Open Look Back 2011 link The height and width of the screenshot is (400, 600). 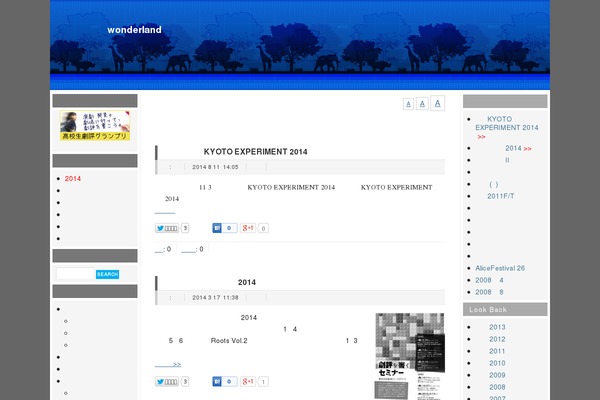coord(497,351)
